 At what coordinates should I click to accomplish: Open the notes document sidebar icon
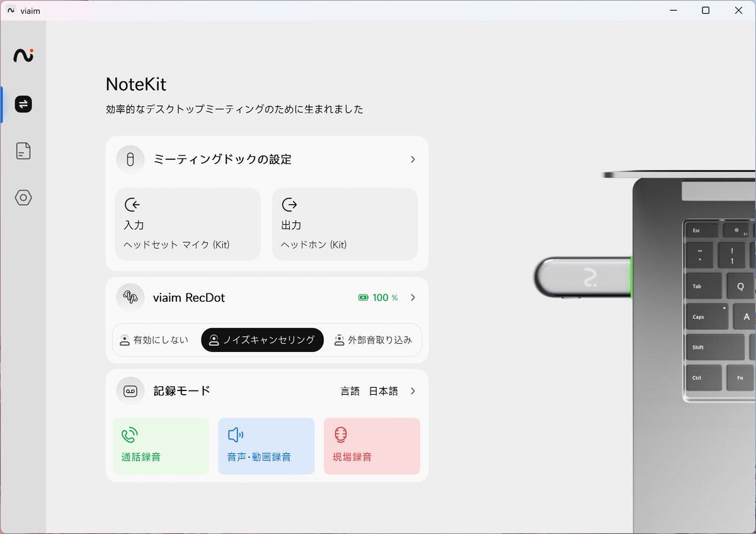23,151
